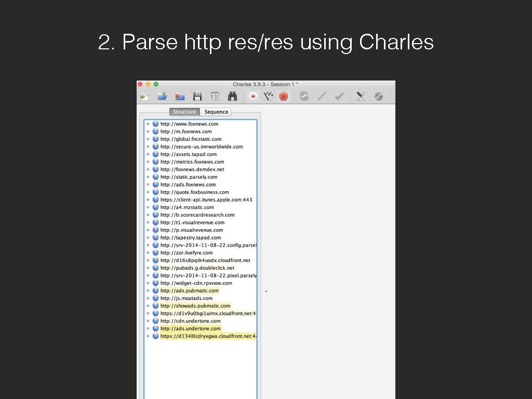Select highlighted http://showads.pubmatic.com row
The height and width of the screenshot is (399, 532).
[201, 305]
